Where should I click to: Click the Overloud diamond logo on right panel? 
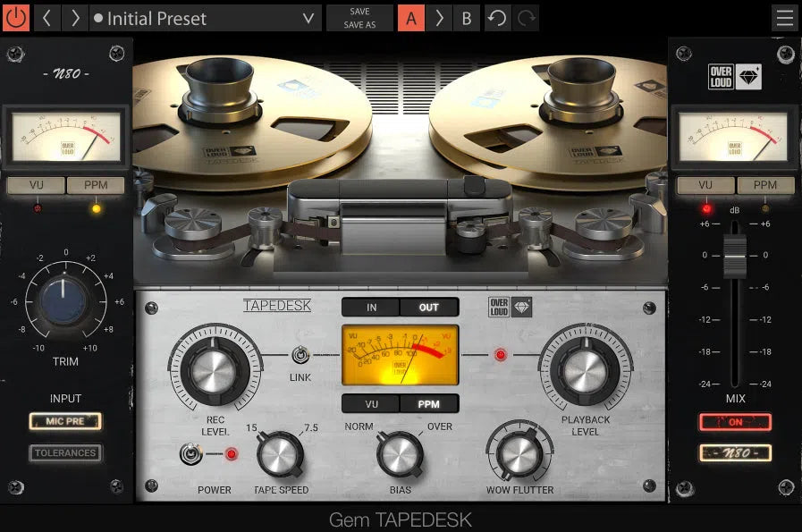tap(748, 77)
